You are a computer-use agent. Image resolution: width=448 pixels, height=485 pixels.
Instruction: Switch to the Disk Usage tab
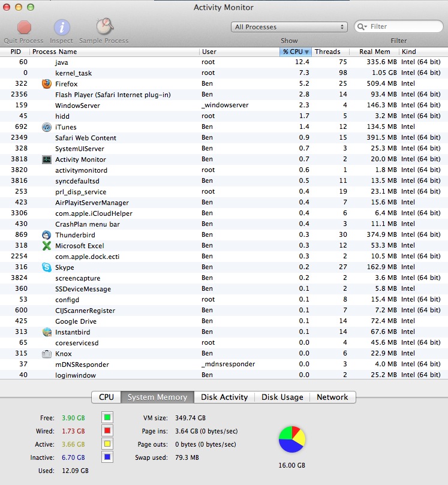coord(282,397)
